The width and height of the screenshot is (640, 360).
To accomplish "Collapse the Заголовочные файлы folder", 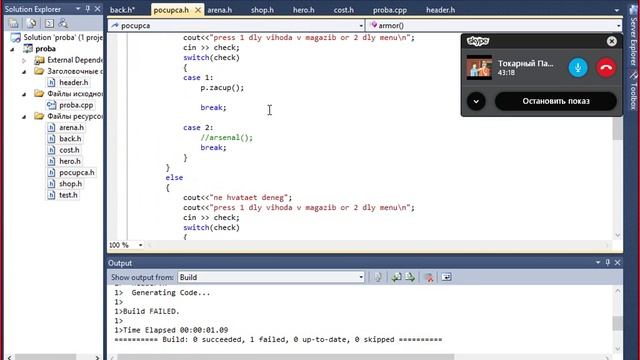I will 24,71.
